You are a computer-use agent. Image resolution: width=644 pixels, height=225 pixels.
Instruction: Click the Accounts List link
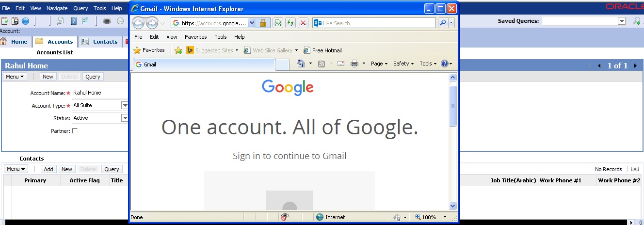pyautogui.click(x=55, y=52)
